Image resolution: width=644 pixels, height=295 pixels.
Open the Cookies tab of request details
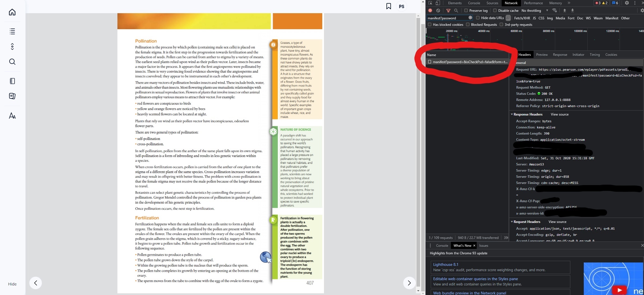click(611, 55)
